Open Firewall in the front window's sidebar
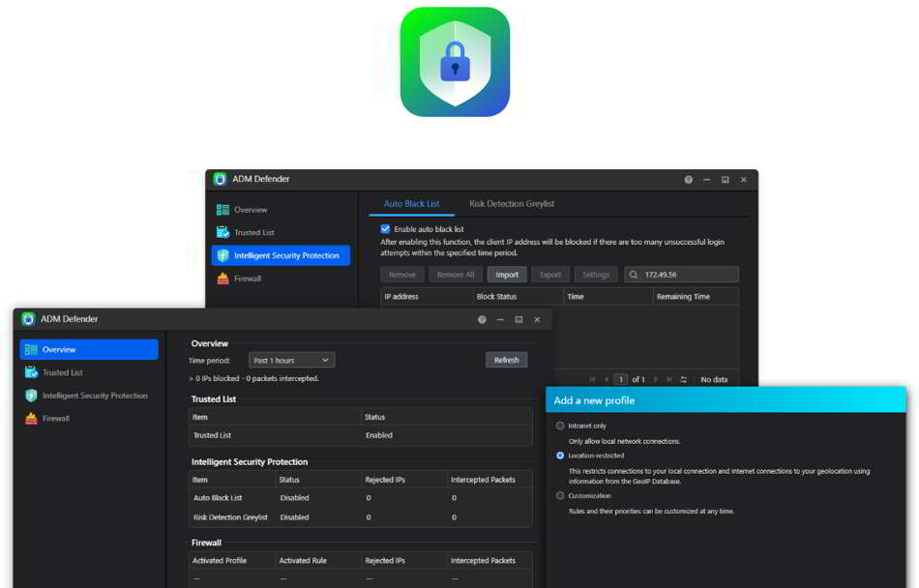 tap(89, 418)
